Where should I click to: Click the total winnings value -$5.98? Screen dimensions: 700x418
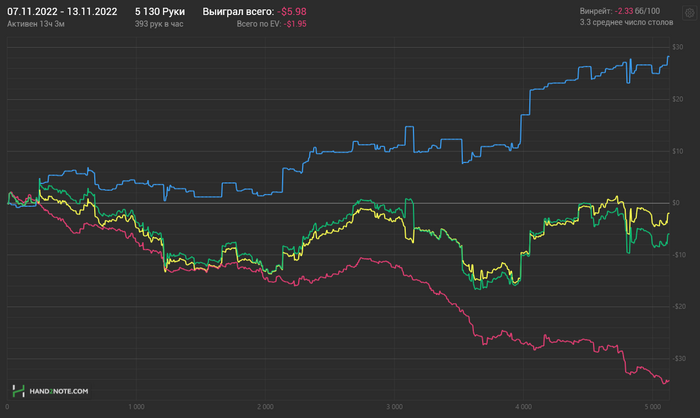pos(292,12)
